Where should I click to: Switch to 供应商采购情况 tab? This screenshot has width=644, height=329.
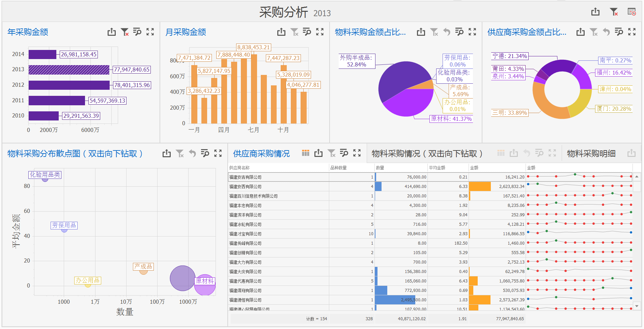[x=261, y=154]
